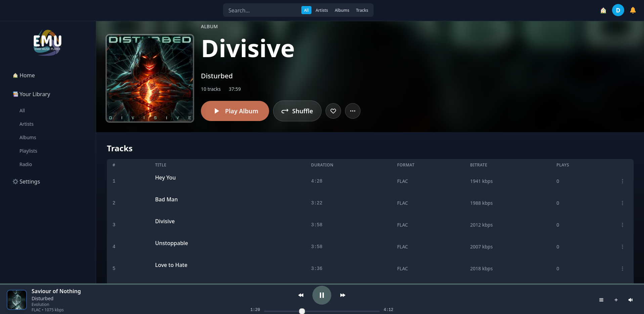The image size is (644, 314).
Task: Play track Love to Hate
Action: coord(171,265)
